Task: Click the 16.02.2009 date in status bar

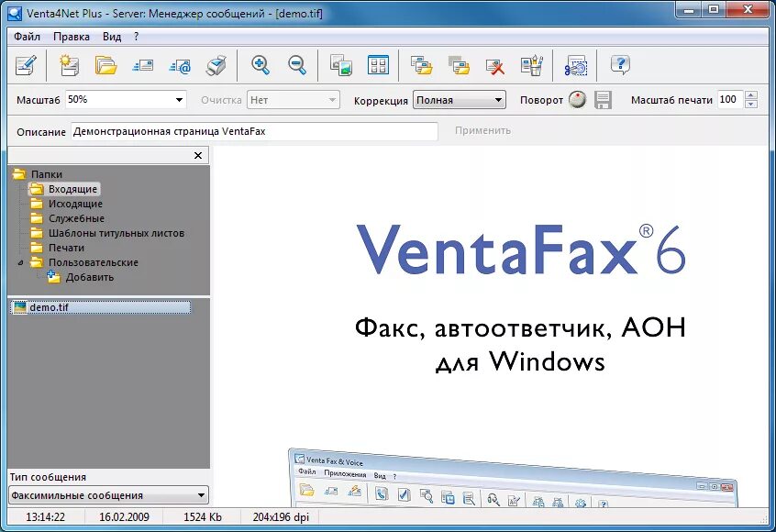Action: [x=124, y=517]
